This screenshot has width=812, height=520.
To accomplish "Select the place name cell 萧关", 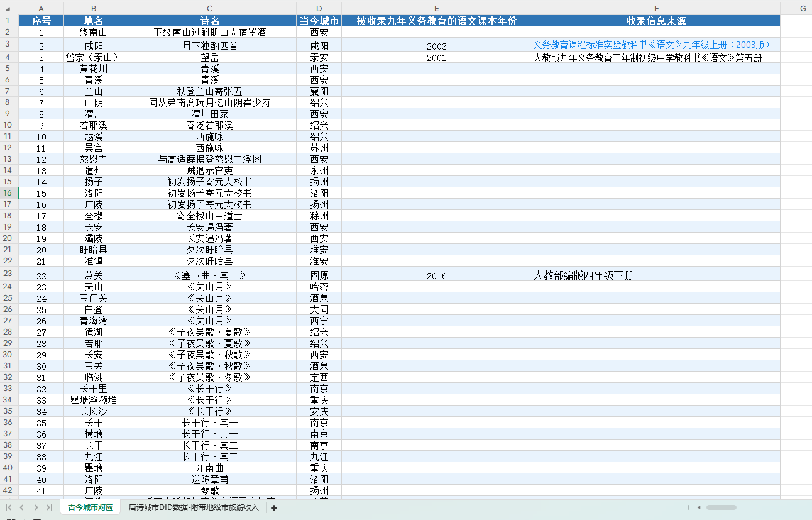I will [x=94, y=275].
